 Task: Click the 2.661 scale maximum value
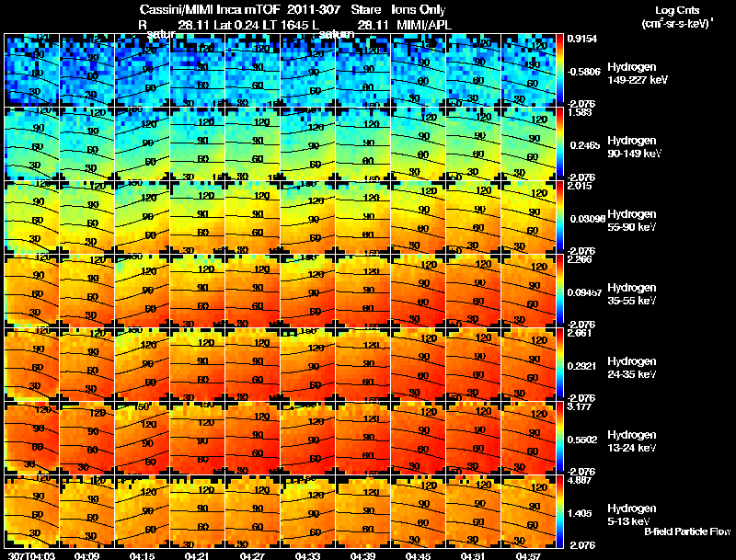tap(580, 334)
